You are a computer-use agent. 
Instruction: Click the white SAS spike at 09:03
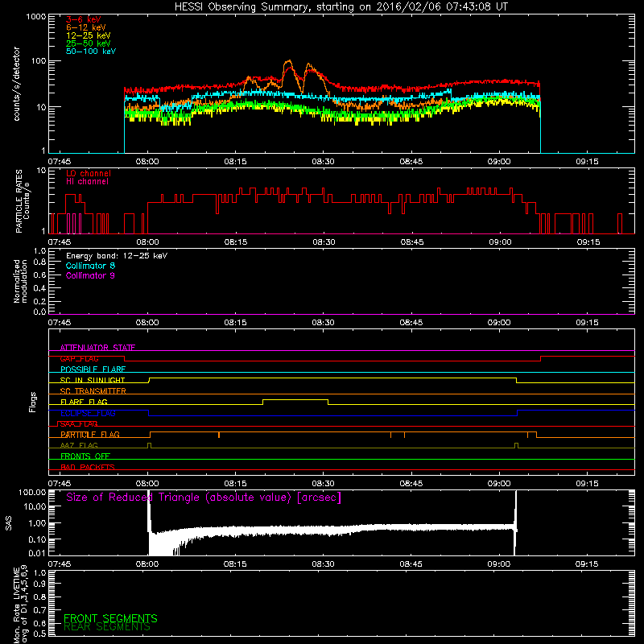coord(515,522)
